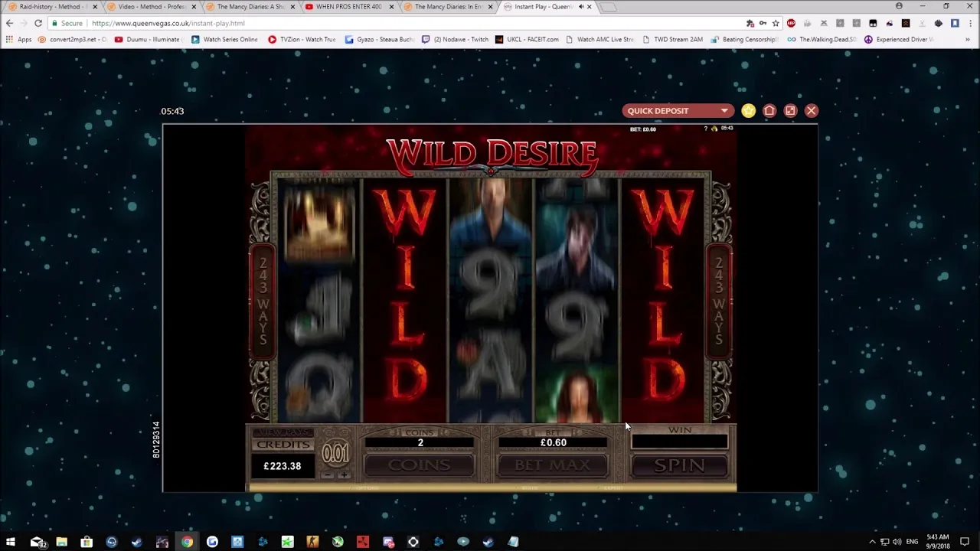Click the yellow star favourite icon
This screenshot has height=551, width=980.
[x=748, y=111]
